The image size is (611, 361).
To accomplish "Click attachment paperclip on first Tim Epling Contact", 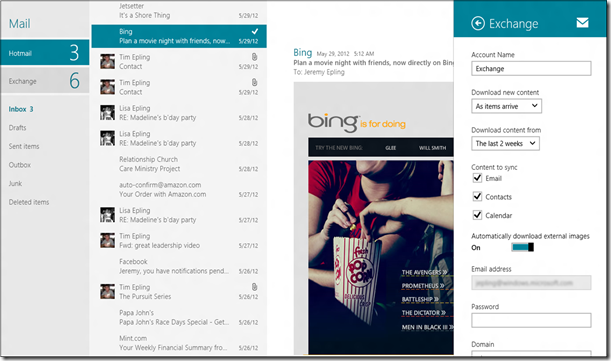I will point(254,57).
